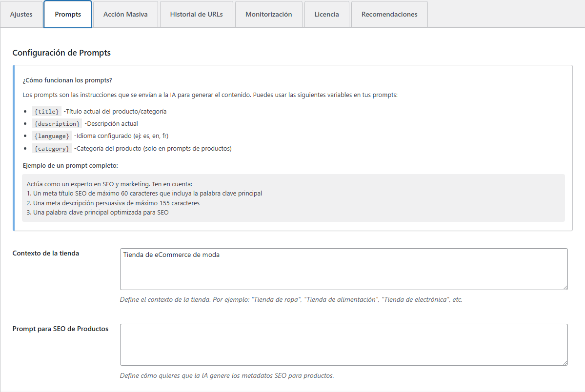
Task: Click the resize grip of the store context textarea
Action: [565, 287]
